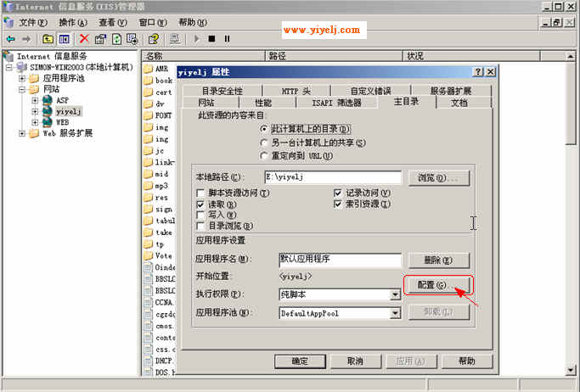The width and height of the screenshot is (580, 392).
Task: Switch to the 目录安全性 tab
Action: pyautogui.click(x=222, y=91)
